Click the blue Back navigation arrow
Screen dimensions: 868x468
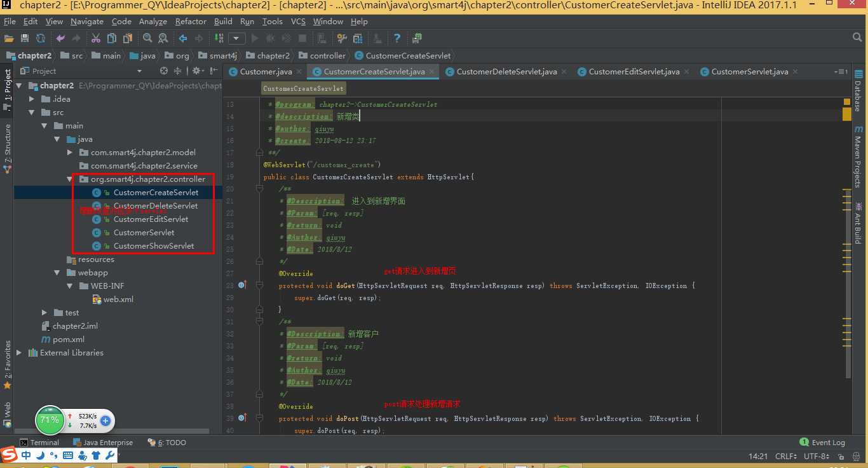184,38
